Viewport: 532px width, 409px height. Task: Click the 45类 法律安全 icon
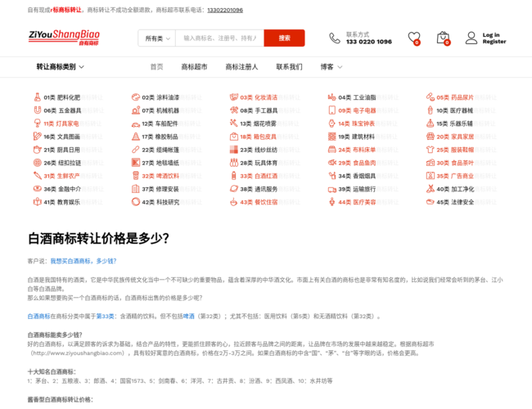431,202
